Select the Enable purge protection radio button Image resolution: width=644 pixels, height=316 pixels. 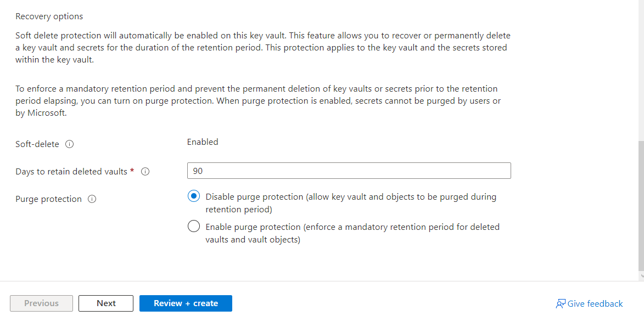pyautogui.click(x=193, y=226)
